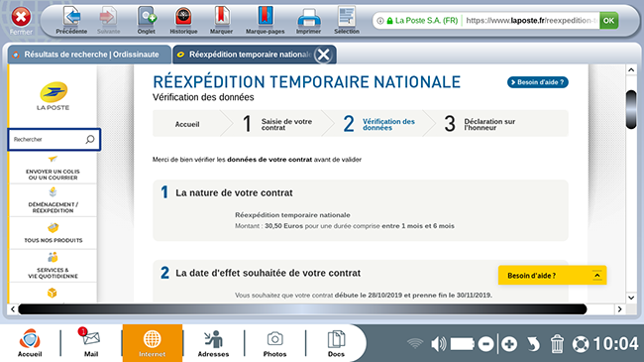
Task: Click the 10:04 clock
Action: coord(616,343)
